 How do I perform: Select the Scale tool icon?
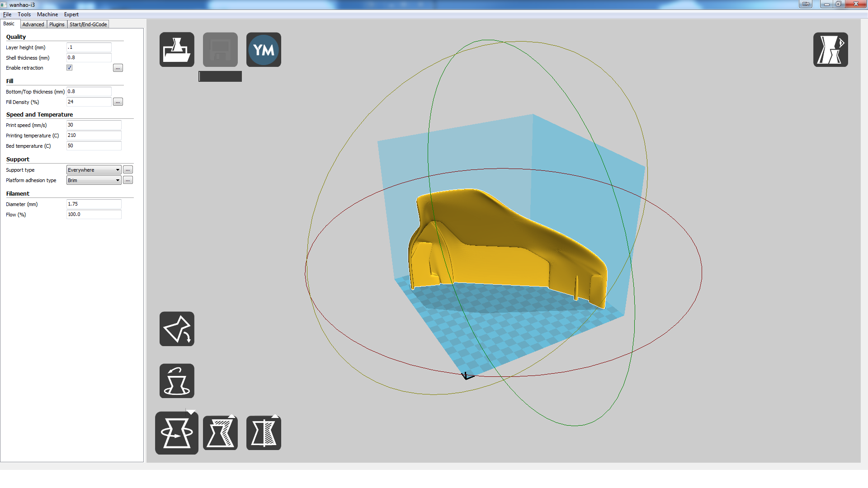pos(220,433)
